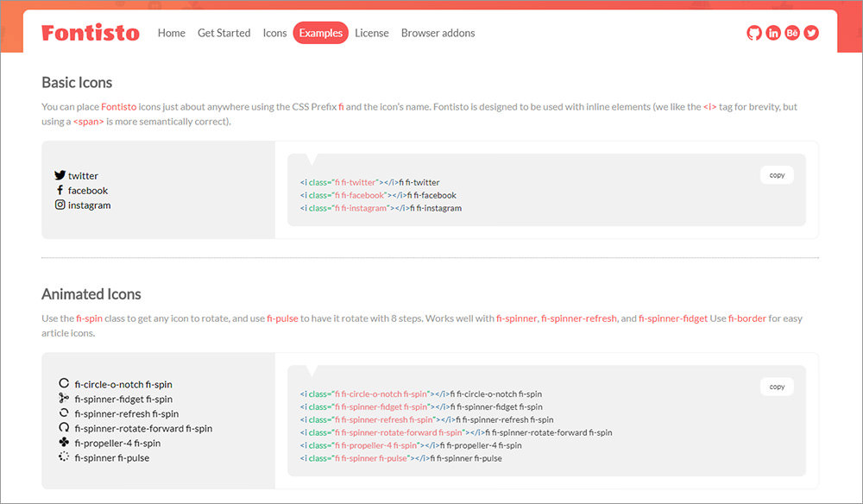Click the fi-spinner-rotate-forward code line
This screenshot has width=863, height=504.
click(x=457, y=432)
